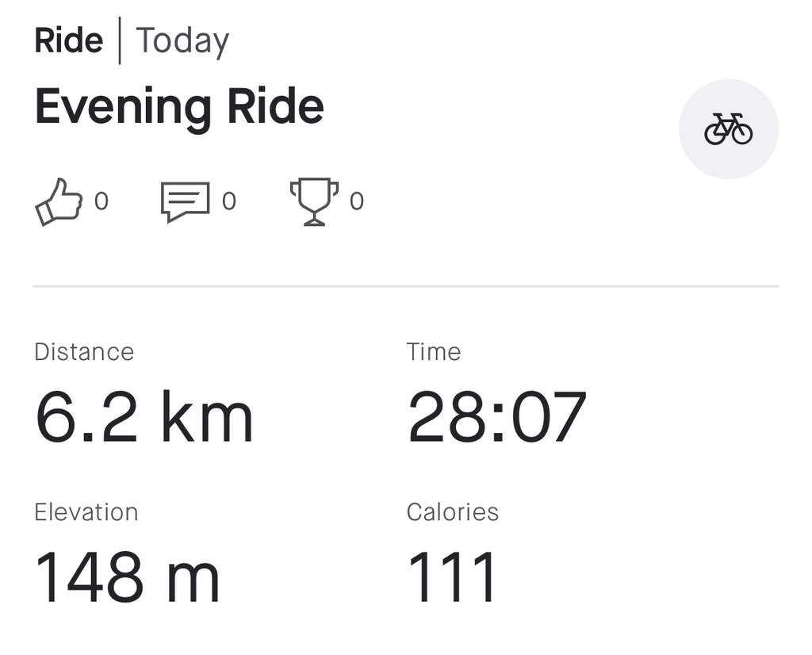Open comments via the speech bubble icon

[185, 201]
